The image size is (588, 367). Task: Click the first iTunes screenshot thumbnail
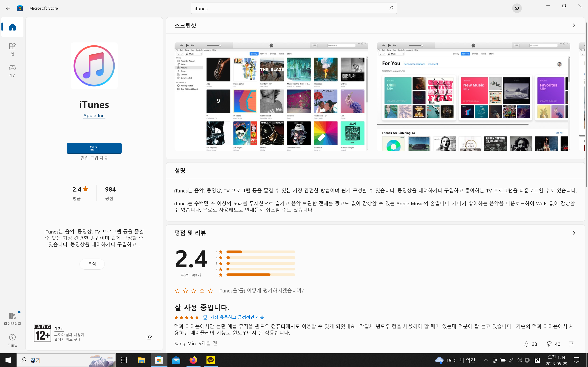(x=271, y=96)
